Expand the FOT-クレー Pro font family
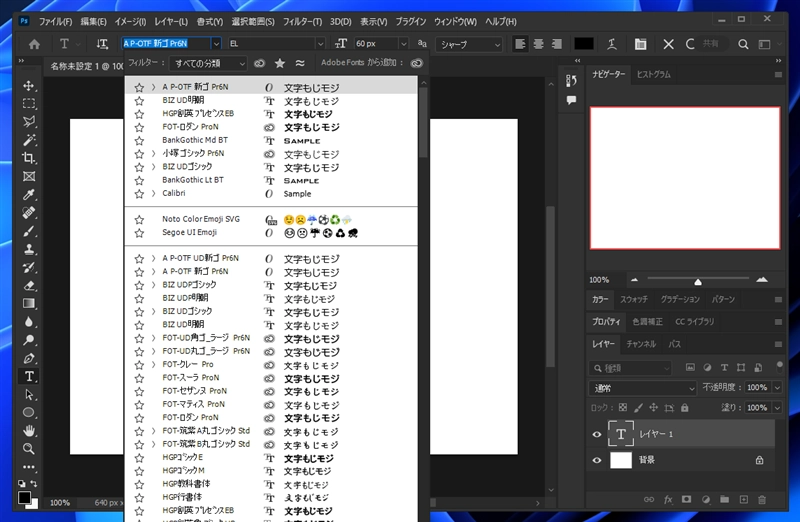 tap(153, 364)
